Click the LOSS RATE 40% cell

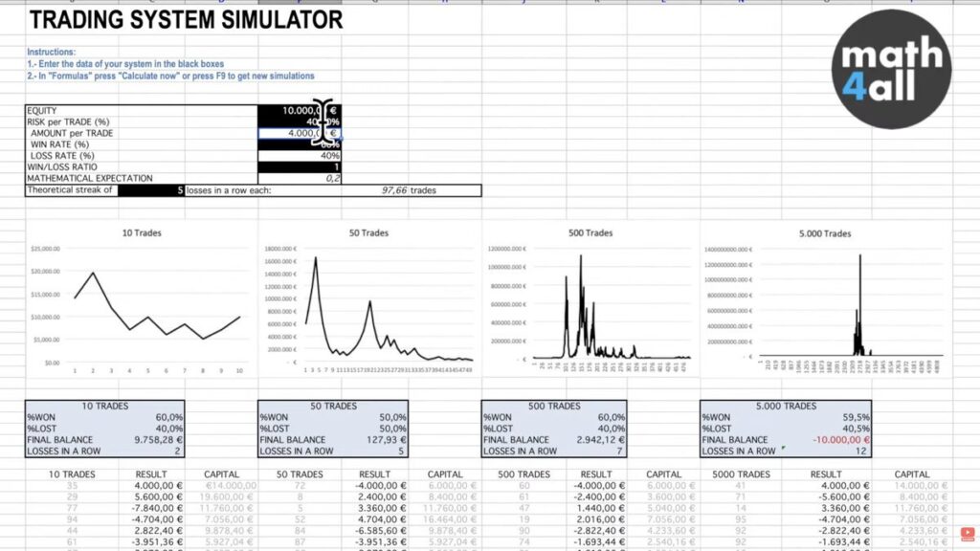[299, 156]
